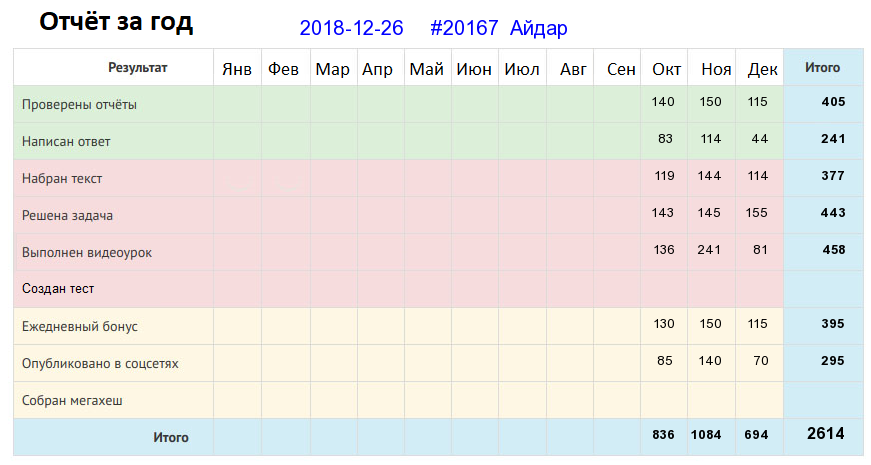Viewport: 871px width, 465px height.
Task: Select the Создан тест row label
Action: (58, 289)
